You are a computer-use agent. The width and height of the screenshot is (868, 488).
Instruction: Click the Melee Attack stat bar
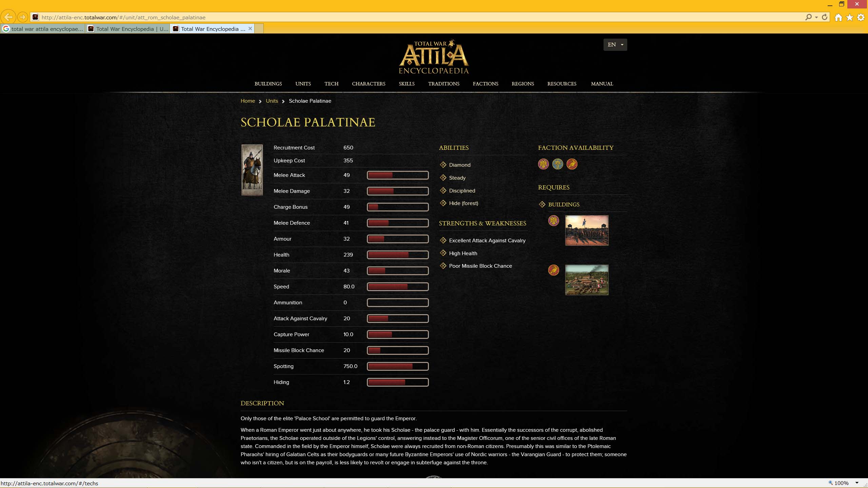(x=397, y=175)
